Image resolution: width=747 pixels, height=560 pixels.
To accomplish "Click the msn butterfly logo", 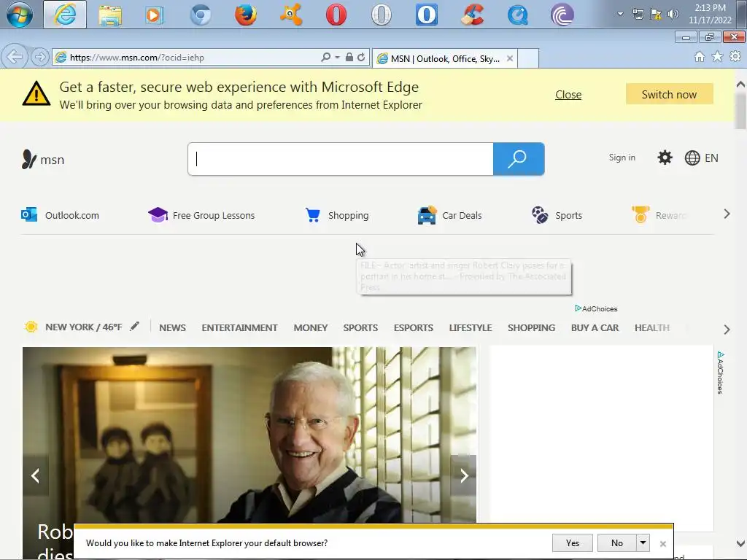I will pyautogui.click(x=43, y=160).
